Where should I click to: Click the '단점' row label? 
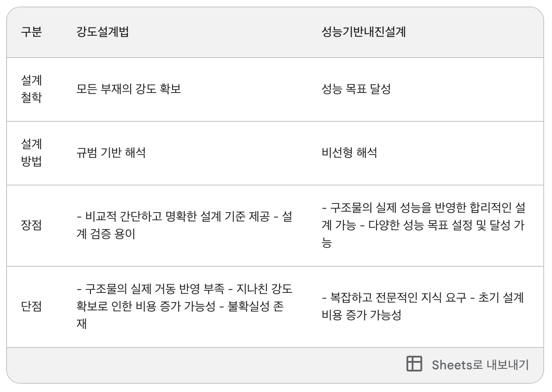tap(31, 306)
